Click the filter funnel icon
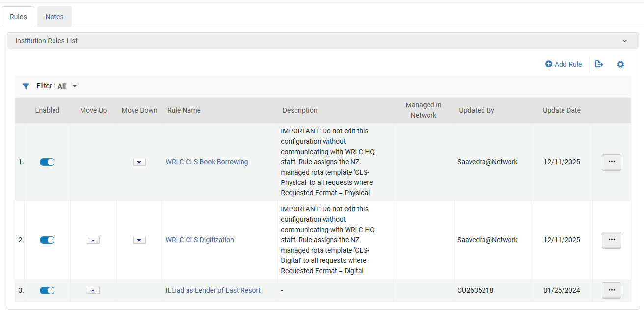 26,86
